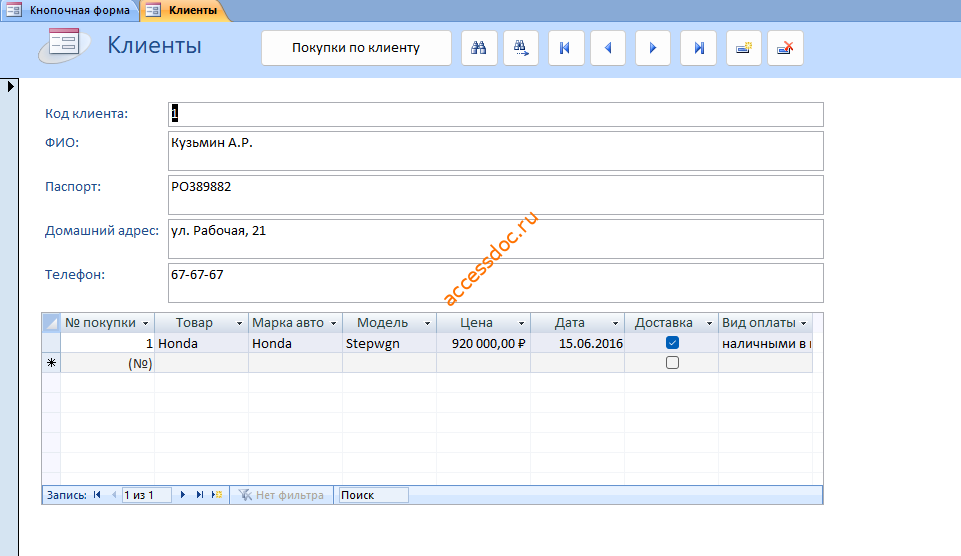961x556 pixels.
Task: Click the Stepwgn model cell
Action: [389, 343]
